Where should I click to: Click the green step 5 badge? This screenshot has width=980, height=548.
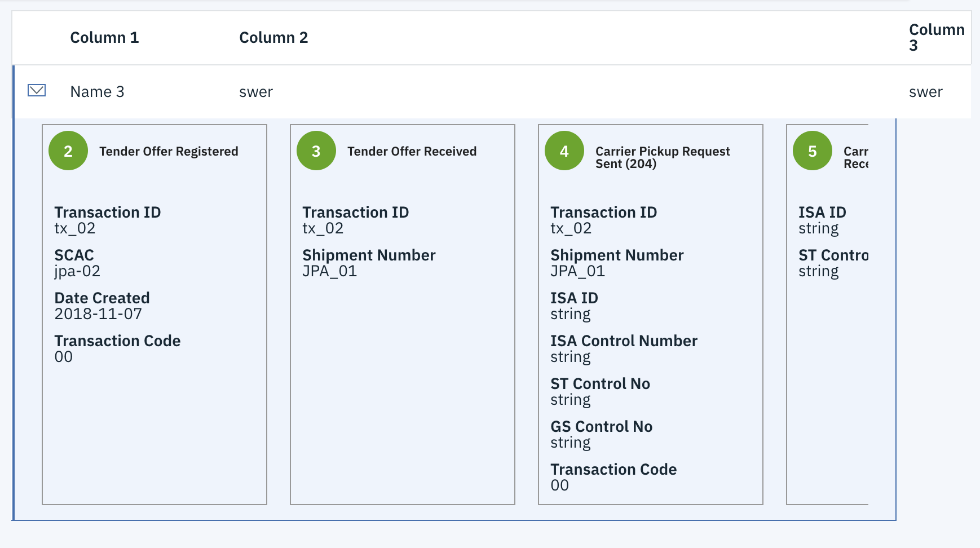click(813, 151)
